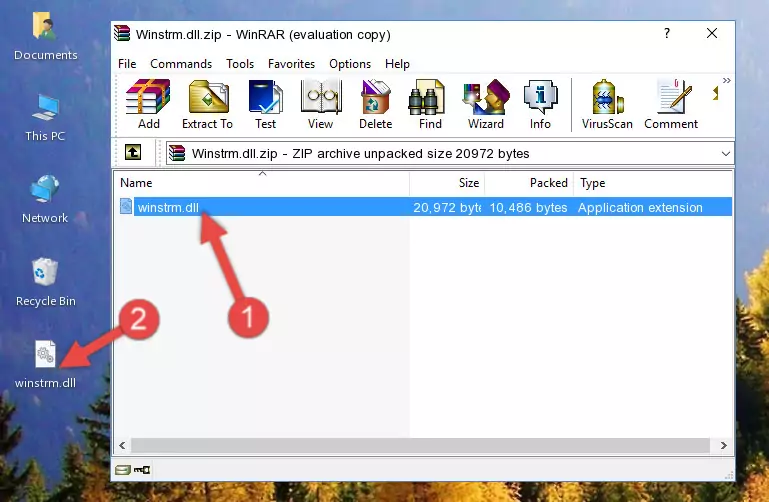
Task: Open the File menu
Action: [x=127, y=64]
